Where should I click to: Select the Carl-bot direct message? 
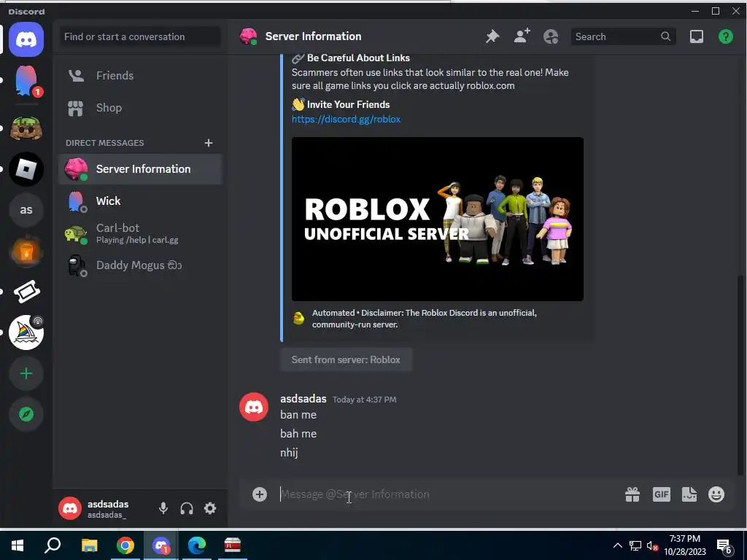(140, 233)
